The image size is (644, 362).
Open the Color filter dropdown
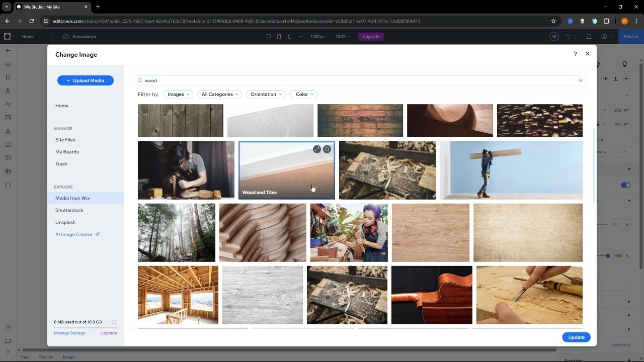point(303,94)
